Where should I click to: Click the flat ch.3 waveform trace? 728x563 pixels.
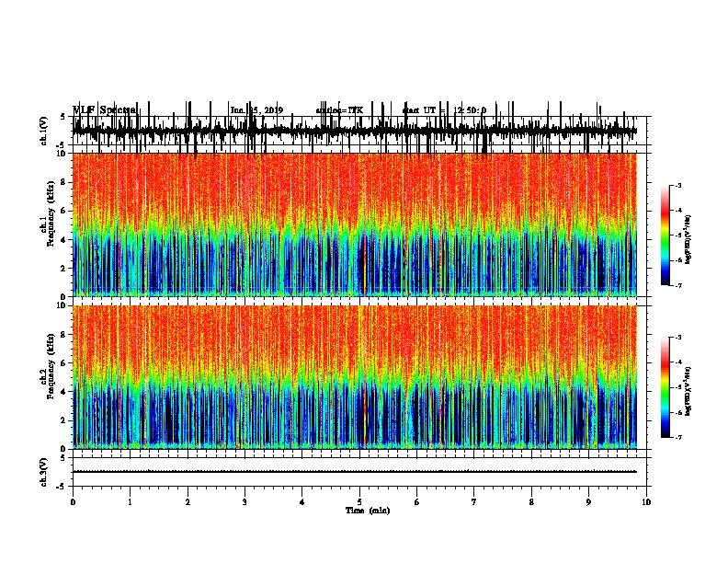click(355, 472)
